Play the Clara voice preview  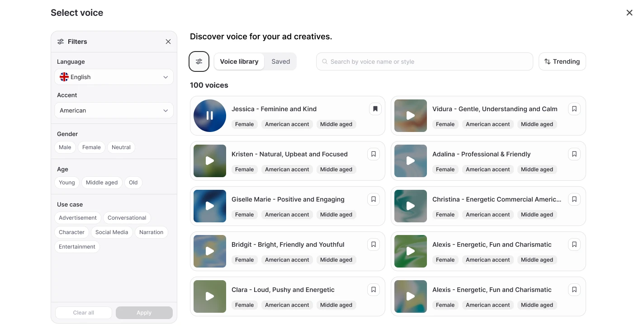(x=210, y=296)
